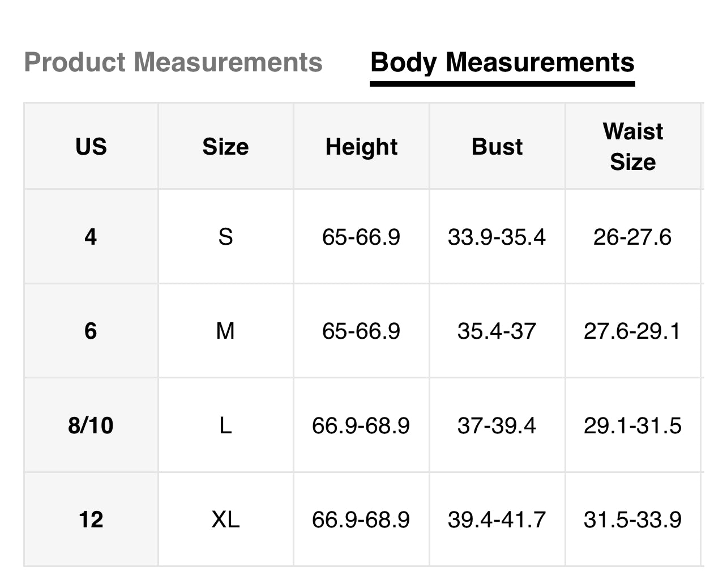
Task: Click the Height column header
Action: click(361, 147)
